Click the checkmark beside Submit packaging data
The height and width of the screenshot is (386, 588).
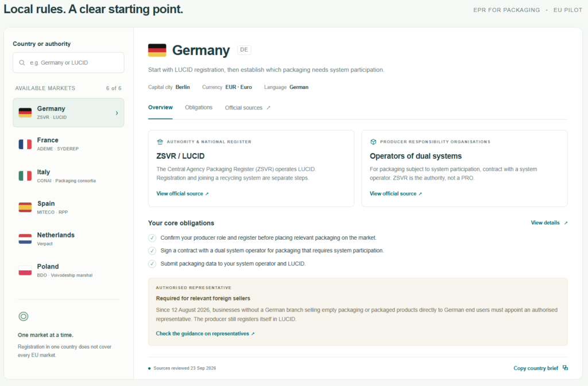point(152,264)
